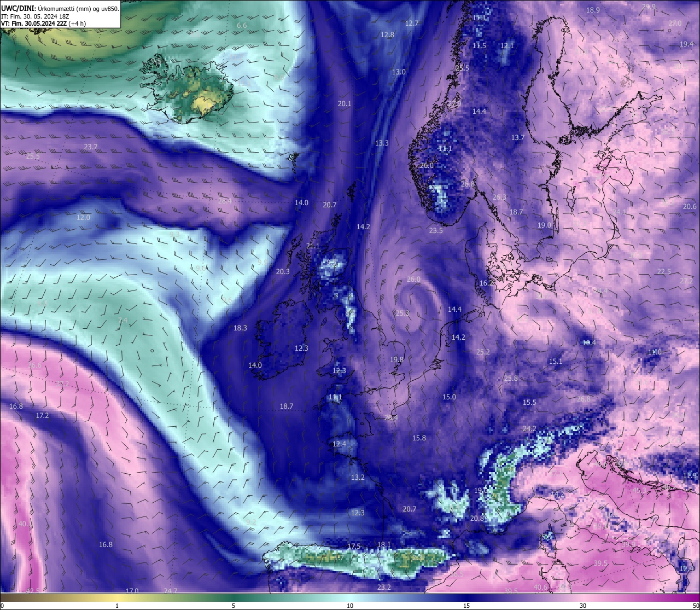Viewport: 700px width, 610px height.
Task: Click the 20.6 value at right edge
Action: click(690, 207)
